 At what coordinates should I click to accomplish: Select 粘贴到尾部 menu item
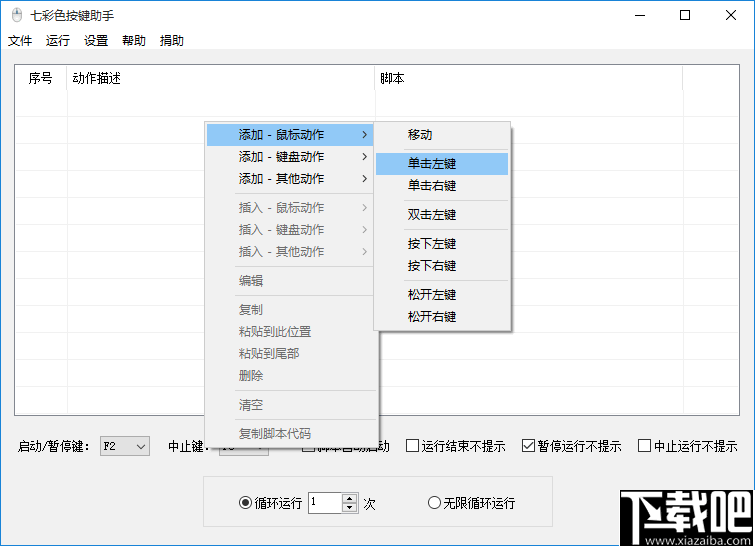[290, 353]
